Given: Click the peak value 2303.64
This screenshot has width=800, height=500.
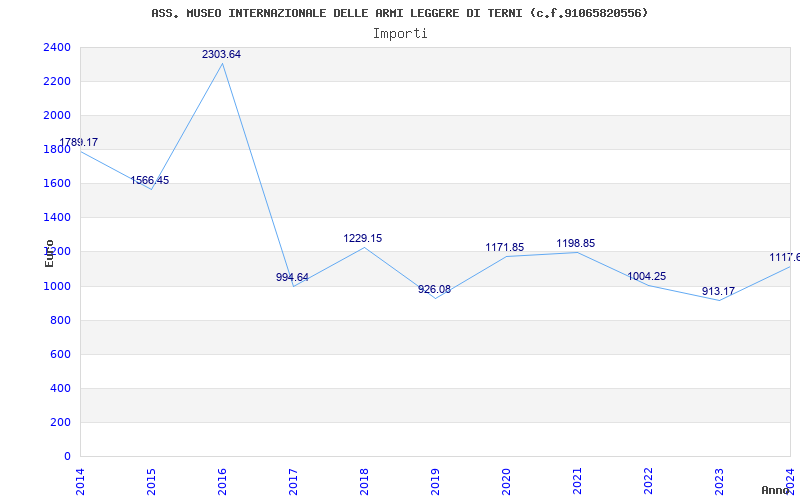Looking at the screenshot, I should point(221,54).
